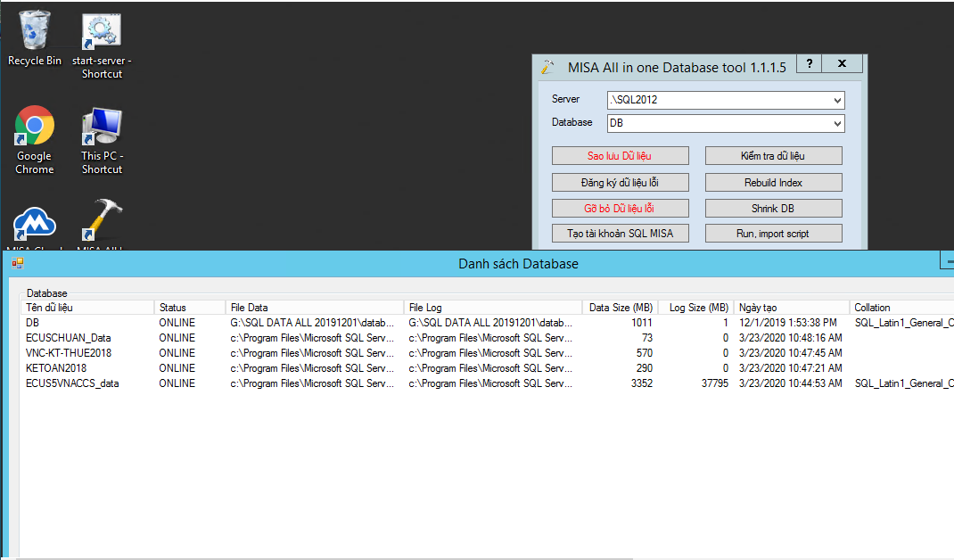Click inside the Server text field
The image size is (954, 560).
720,100
